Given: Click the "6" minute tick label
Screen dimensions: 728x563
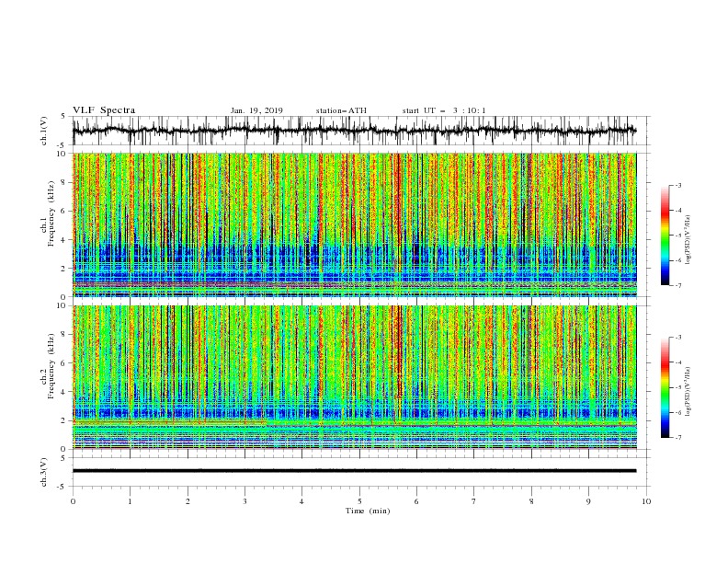Looking at the screenshot, I should click(x=416, y=501).
